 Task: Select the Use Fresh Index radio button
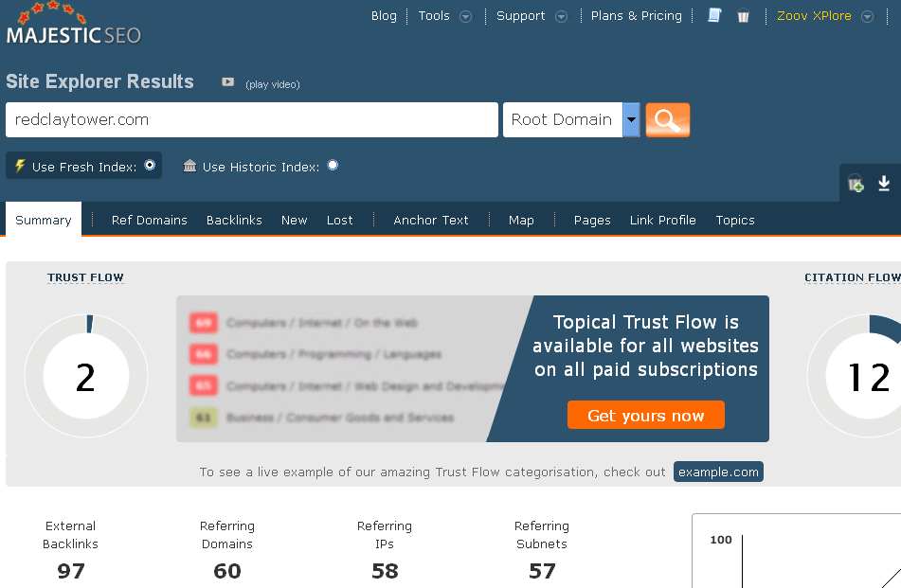(150, 166)
